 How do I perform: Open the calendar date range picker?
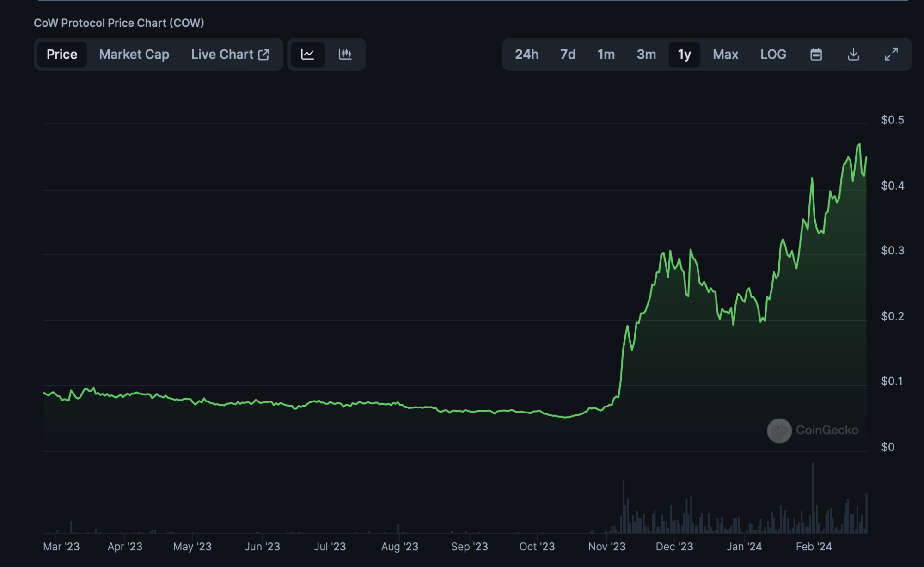coord(816,55)
